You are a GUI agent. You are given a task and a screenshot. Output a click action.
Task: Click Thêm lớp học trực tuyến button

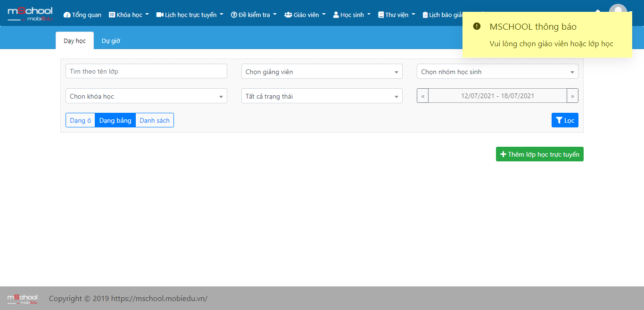pyautogui.click(x=540, y=154)
